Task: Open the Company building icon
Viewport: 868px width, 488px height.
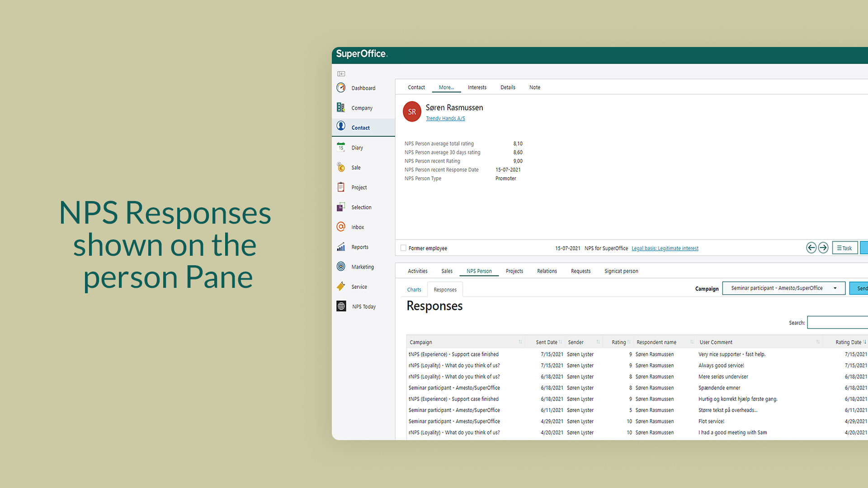Action: (x=341, y=108)
